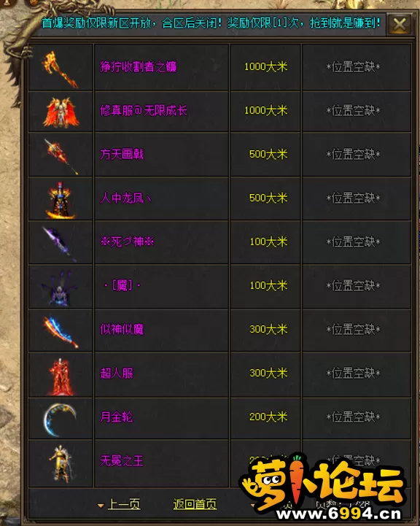Click the vacant slot for 方天画戟
Image resolution: width=420 pixels, height=526 pixels.
[x=354, y=155]
